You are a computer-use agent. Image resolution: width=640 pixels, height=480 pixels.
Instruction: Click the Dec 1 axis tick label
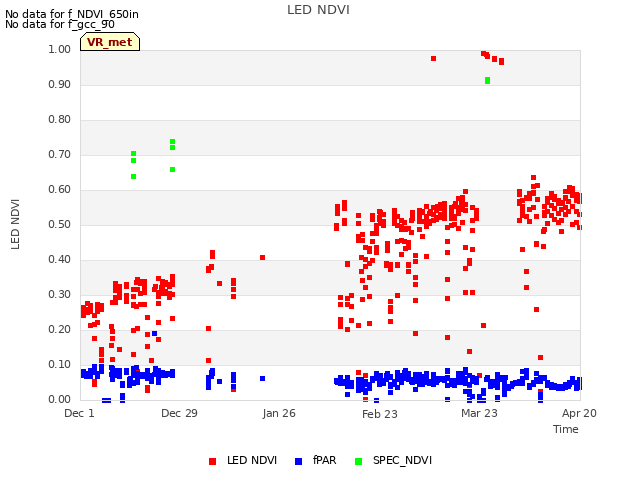tap(79, 413)
